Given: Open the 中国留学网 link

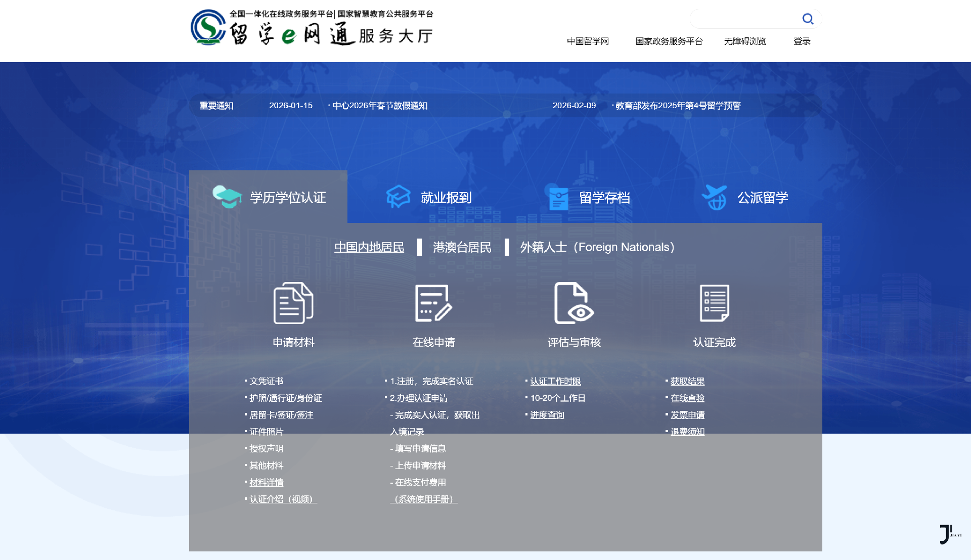Looking at the screenshot, I should [587, 41].
